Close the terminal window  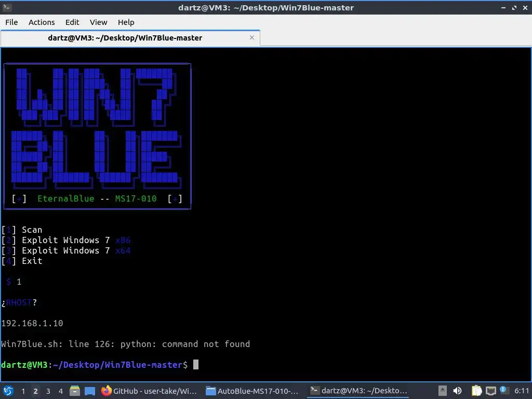point(525,7)
